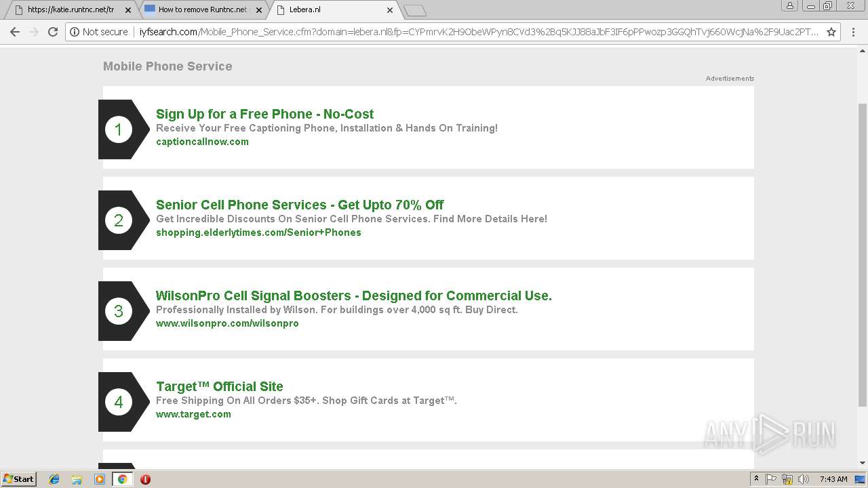Click 'Receive Your Free Captioning Phone' description
Screen dimensions: 868x488
pos(327,128)
